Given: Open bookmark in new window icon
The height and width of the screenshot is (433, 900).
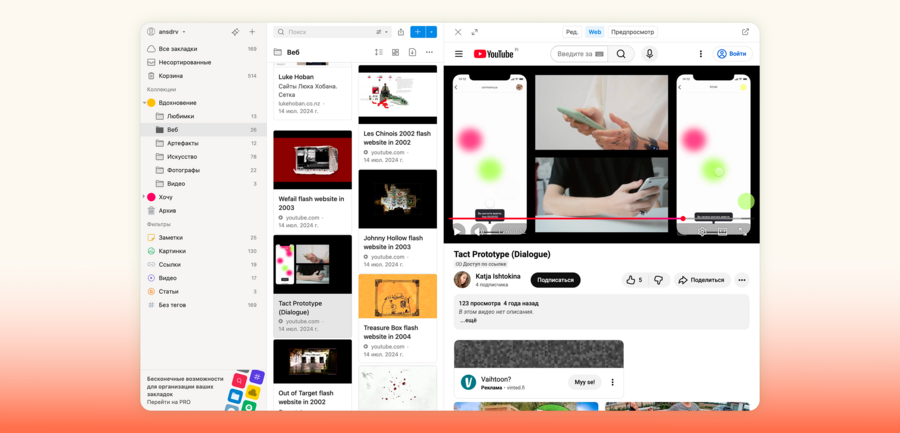Looking at the screenshot, I should 745,32.
